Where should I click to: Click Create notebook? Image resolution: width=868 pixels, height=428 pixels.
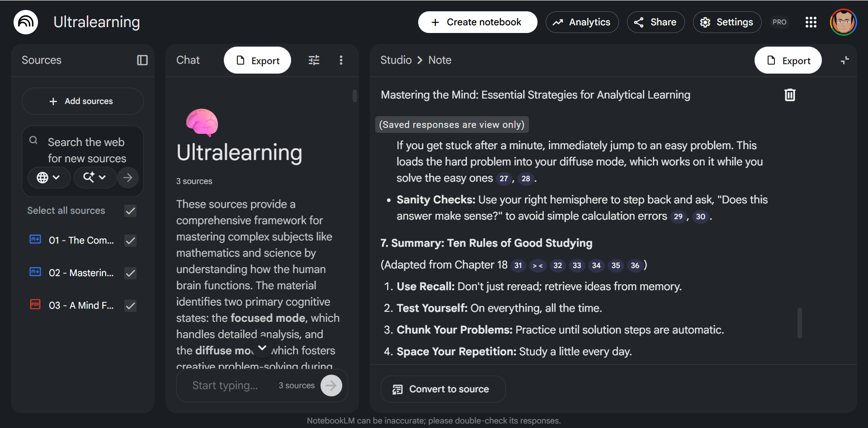477,22
